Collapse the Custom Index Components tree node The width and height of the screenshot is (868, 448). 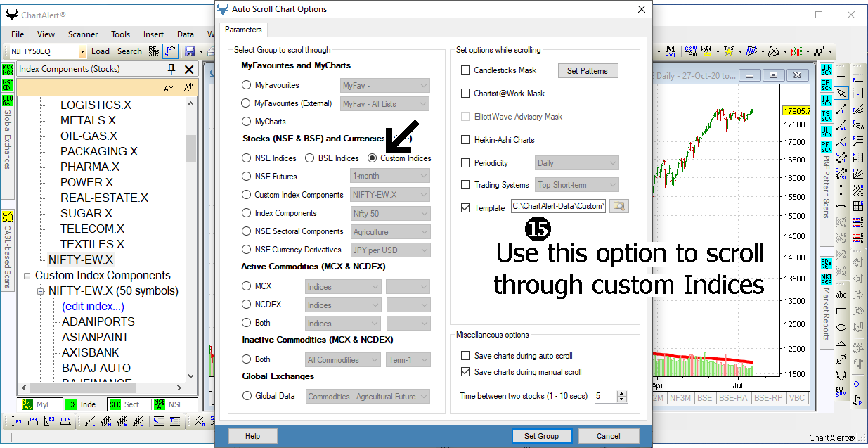pos(27,276)
